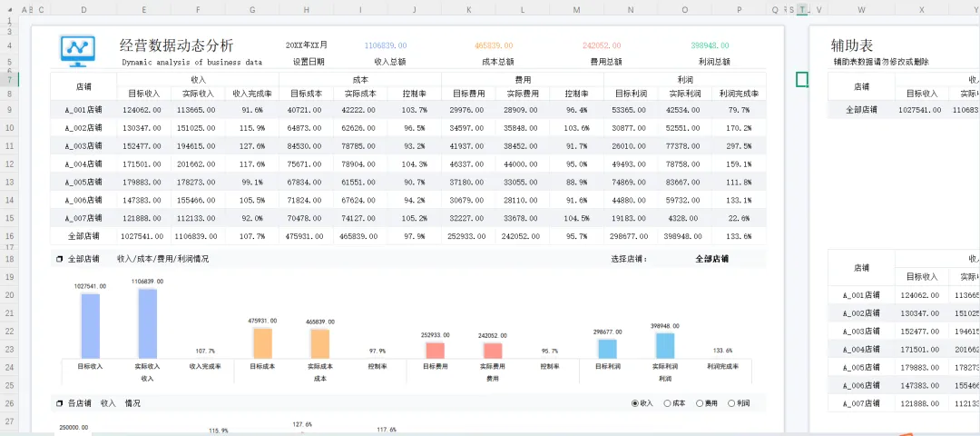This screenshot has width=980, height=436.
Task: Select row 16 header
Action: [9, 236]
